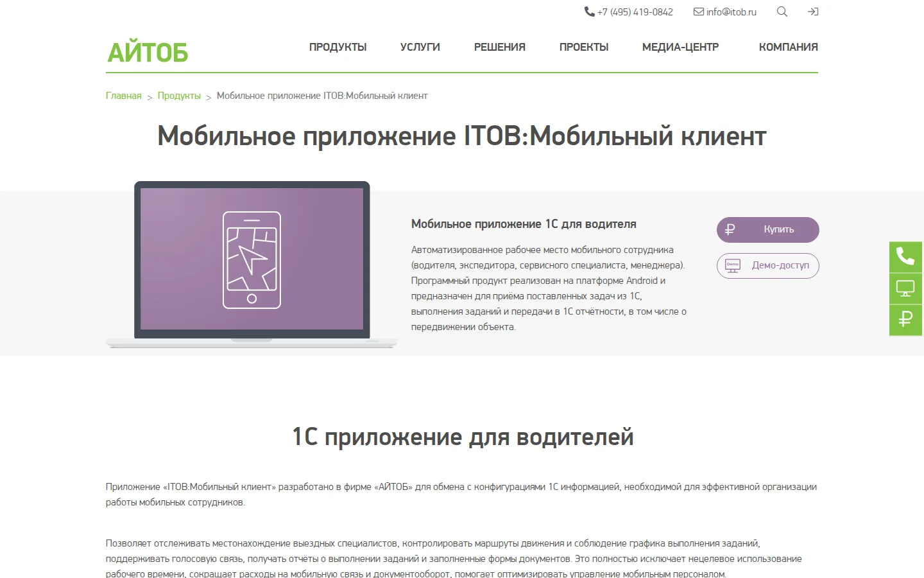
Task: Open the green side monitor demo icon
Action: tap(905, 288)
